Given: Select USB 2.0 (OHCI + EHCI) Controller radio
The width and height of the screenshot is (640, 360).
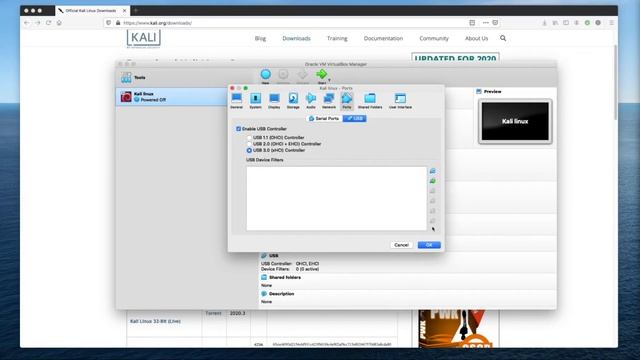Looking at the screenshot, I should (249, 144).
